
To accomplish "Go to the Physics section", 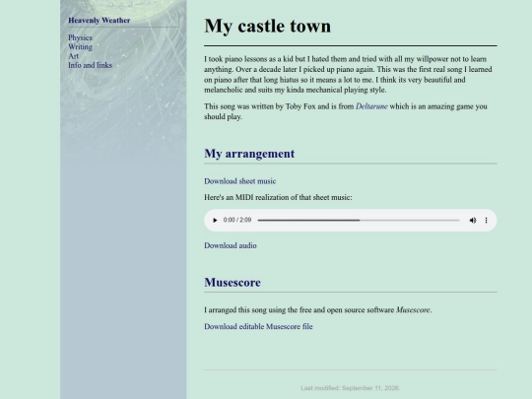I will tap(80, 37).
